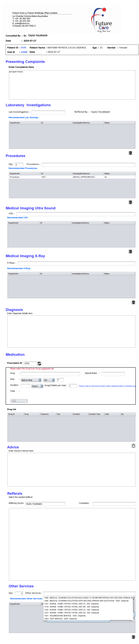Click trash icon below Procedures table
Screen dimensions: 139x644
[x=130, y=202]
